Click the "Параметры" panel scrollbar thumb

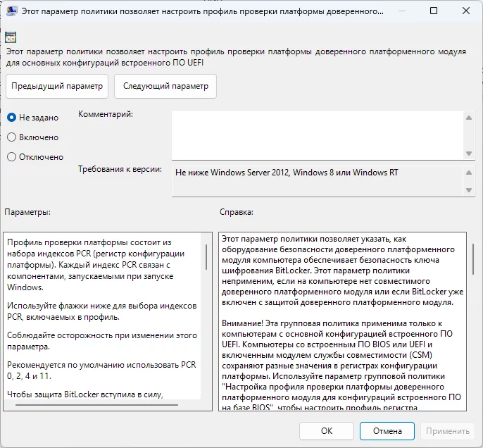coord(206,257)
